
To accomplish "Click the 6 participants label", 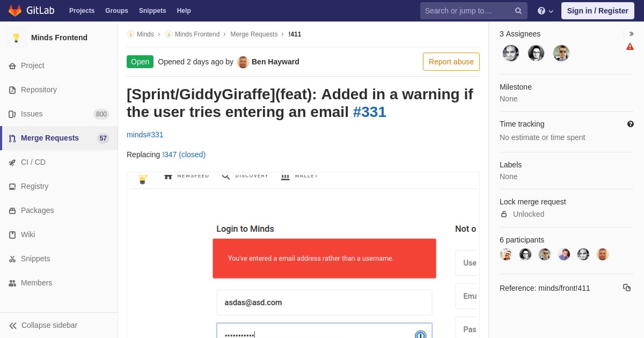I will pyautogui.click(x=522, y=240).
